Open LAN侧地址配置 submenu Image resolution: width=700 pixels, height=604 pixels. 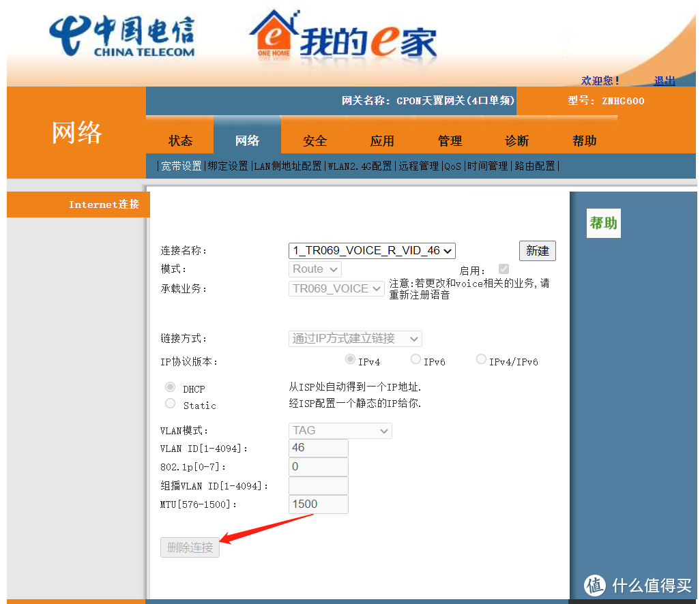(x=288, y=166)
